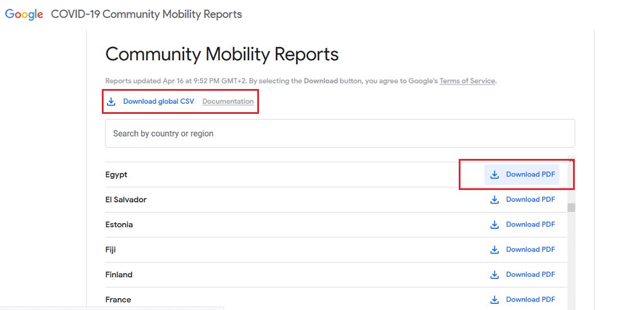Download PDF report for Egypt
This screenshot has width=644, height=310.
point(522,174)
